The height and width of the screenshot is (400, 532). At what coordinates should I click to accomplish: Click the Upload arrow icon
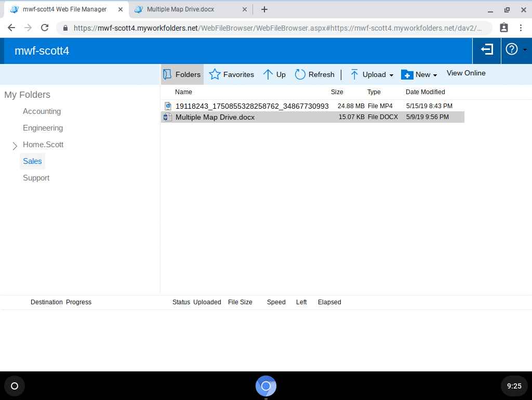pos(354,74)
